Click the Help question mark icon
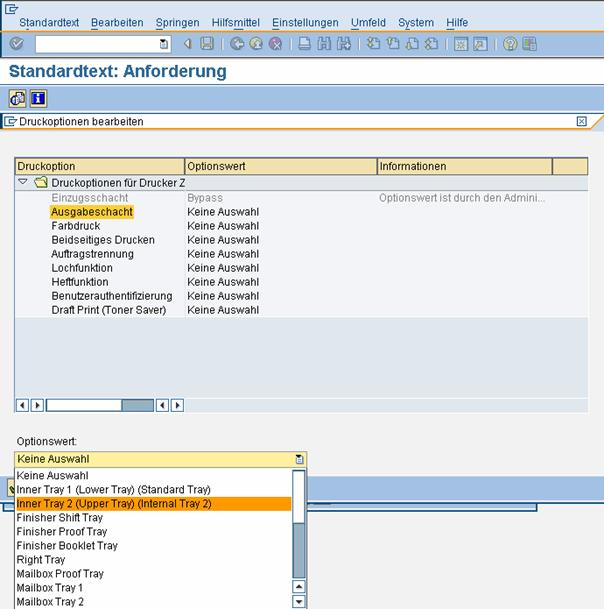This screenshot has height=609, width=604. [x=510, y=44]
